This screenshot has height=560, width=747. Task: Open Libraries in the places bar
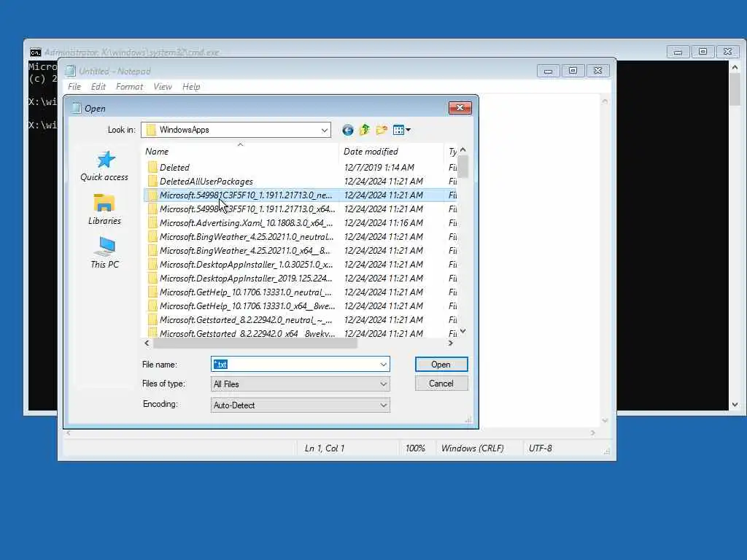(104, 209)
